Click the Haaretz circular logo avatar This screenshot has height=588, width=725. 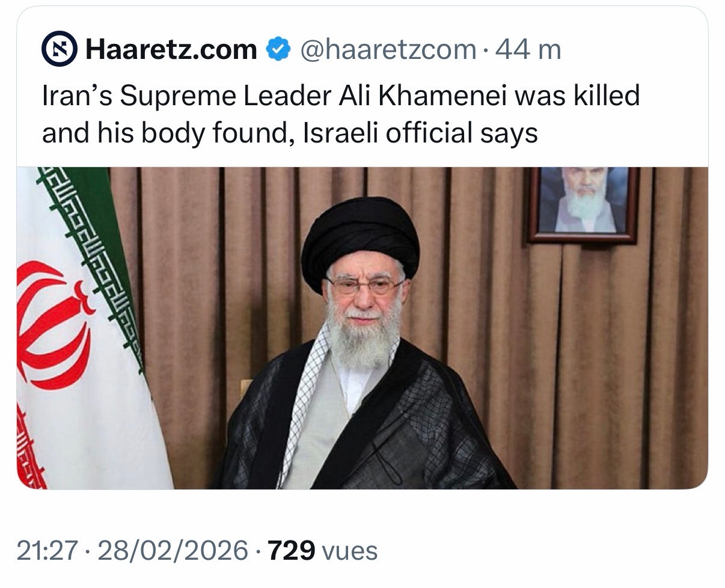[59, 49]
